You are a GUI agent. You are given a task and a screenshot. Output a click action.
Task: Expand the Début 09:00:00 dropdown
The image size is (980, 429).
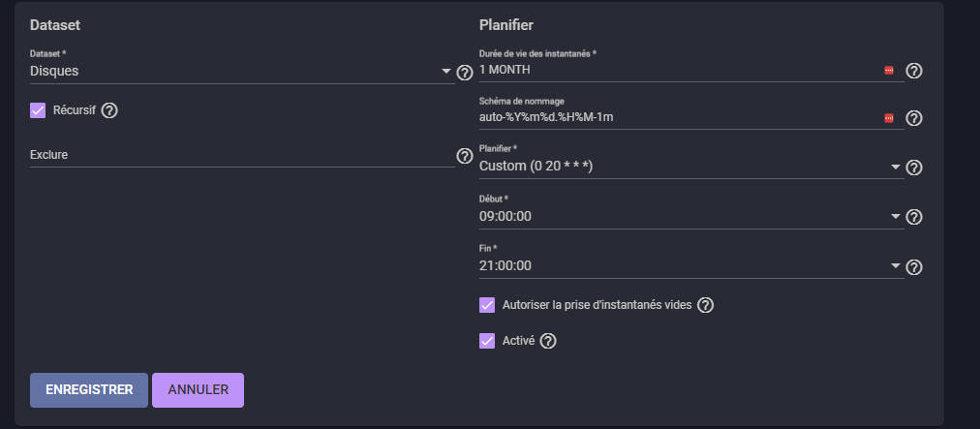691,216
